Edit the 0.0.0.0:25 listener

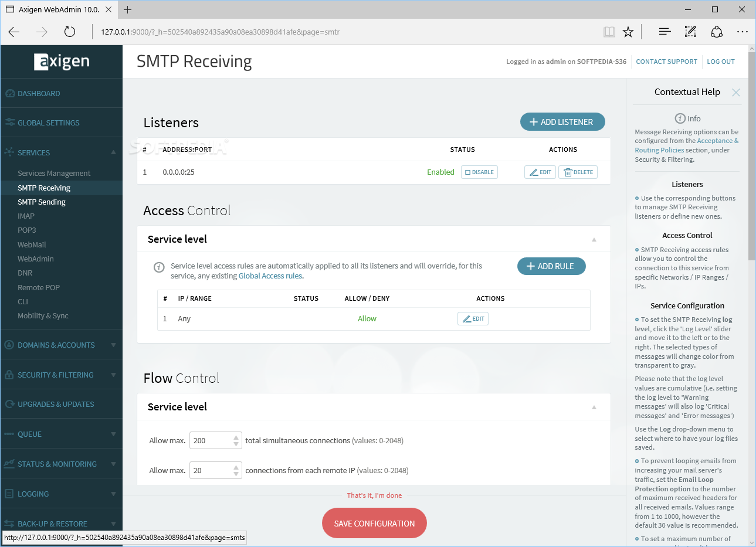click(x=540, y=172)
